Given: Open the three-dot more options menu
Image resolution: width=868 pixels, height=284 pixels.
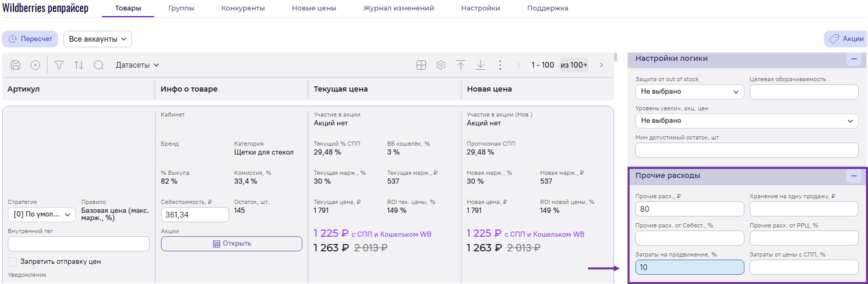Looking at the screenshot, I should 500,65.
